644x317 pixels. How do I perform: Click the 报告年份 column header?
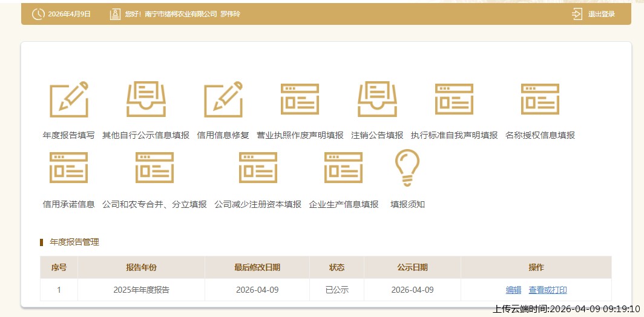[141, 268]
